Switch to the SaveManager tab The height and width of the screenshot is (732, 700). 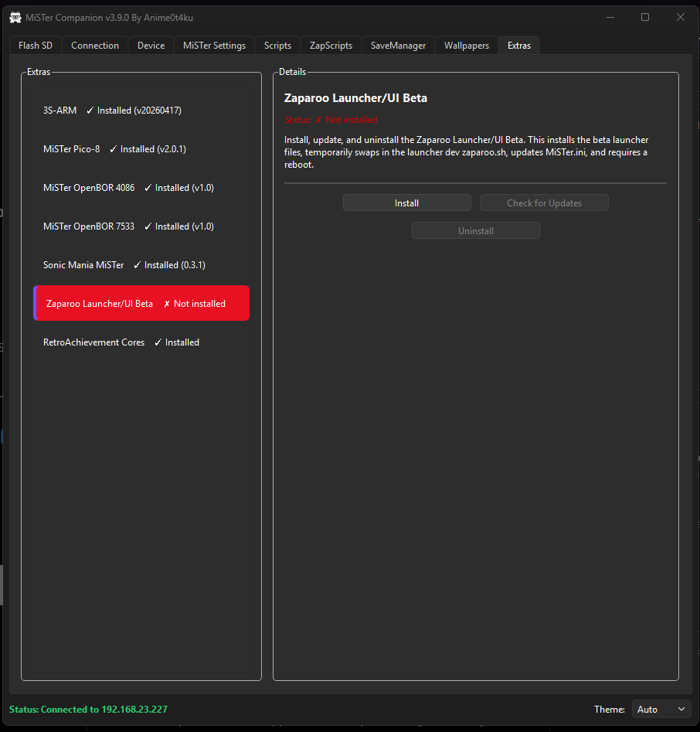click(x=398, y=46)
